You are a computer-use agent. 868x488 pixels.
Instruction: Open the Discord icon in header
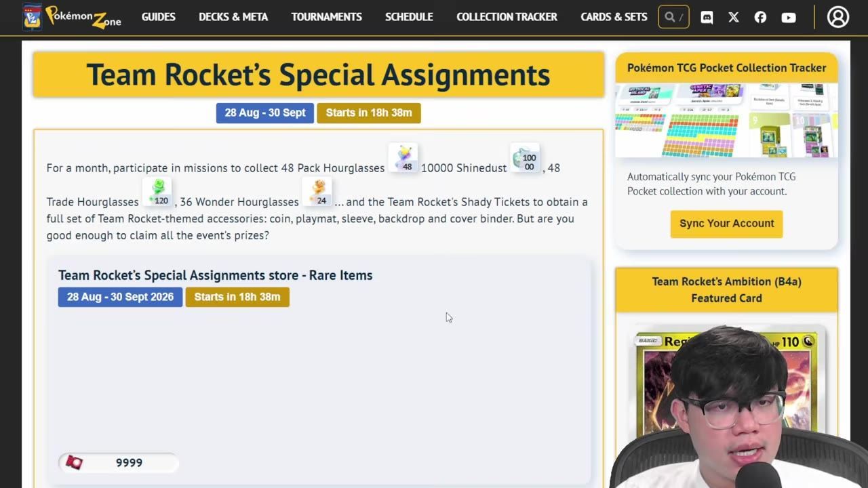coord(707,18)
